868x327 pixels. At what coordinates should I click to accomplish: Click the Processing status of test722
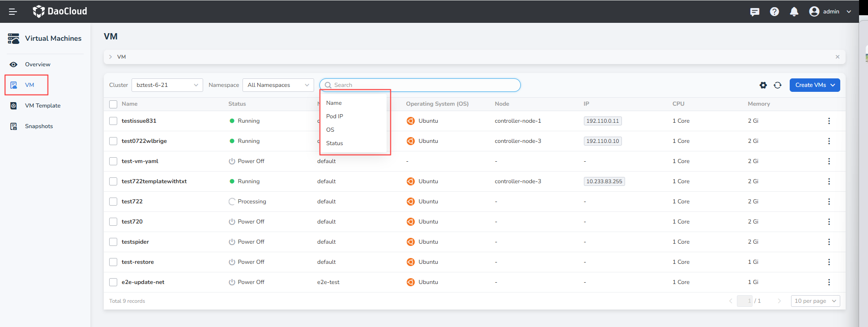[x=247, y=202]
